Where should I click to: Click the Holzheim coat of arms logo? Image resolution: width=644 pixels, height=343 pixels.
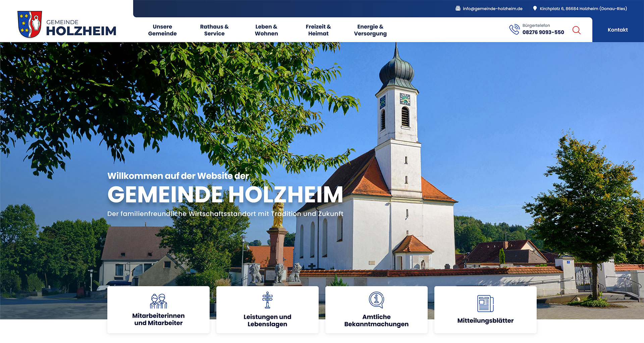tap(30, 24)
